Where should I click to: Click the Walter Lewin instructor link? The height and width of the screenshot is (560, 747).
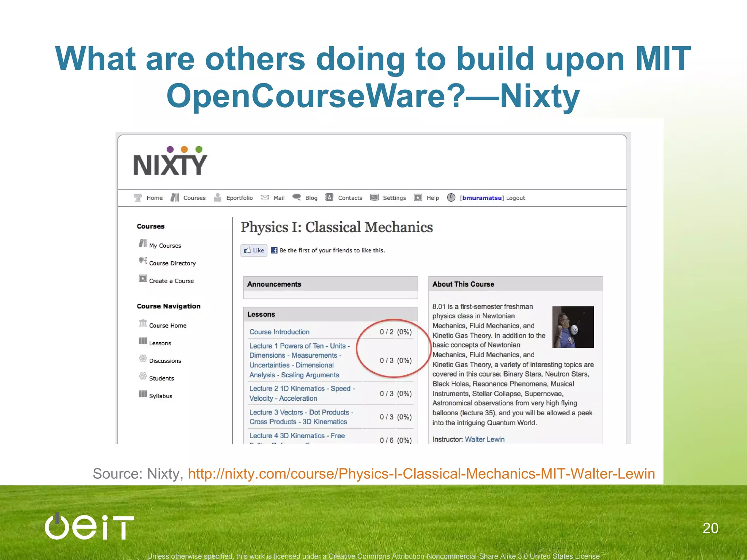coord(484,439)
